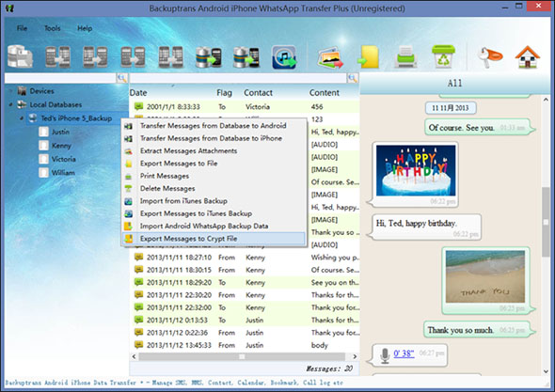
Task: Expand the Devices tree node
Action: click(x=11, y=91)
